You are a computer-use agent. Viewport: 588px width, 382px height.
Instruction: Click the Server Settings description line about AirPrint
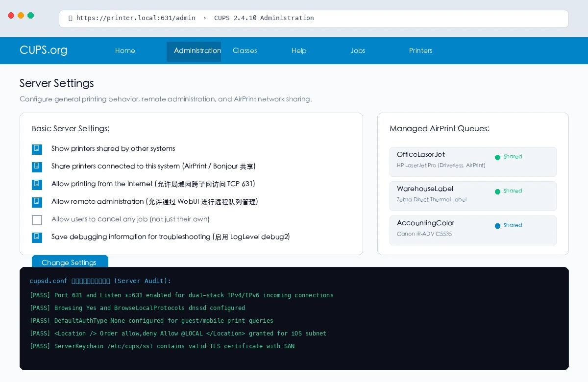[166, 99]
